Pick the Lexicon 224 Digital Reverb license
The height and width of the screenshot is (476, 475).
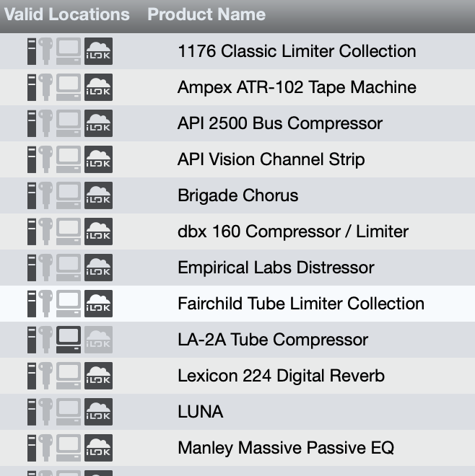tap(281, 376)
